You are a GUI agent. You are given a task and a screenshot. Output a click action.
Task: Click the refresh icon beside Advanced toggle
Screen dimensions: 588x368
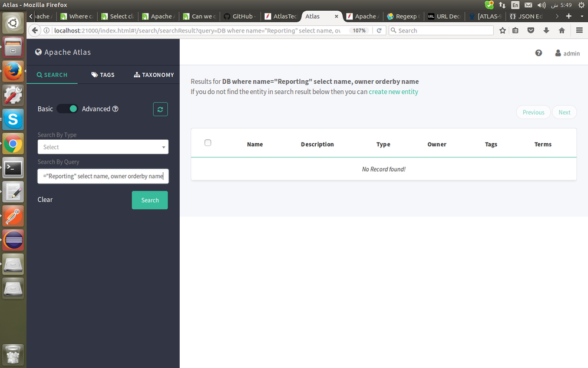(160, 109)
